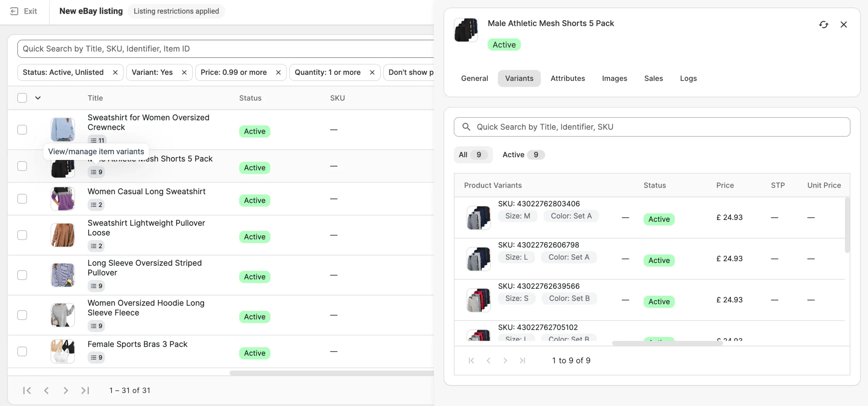The image size is (868, 406).
Task: Open variants badge 11 for Sweatshirt Oversized Crewneck
Action: pos(97,140)
